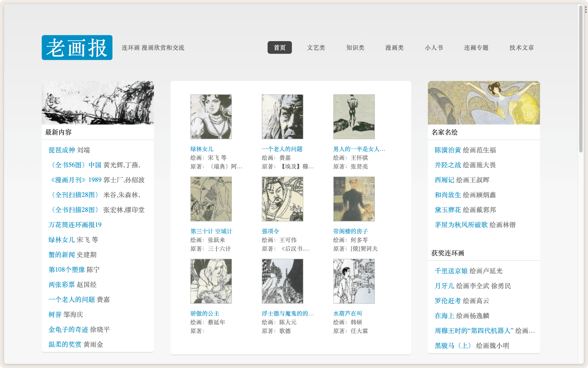Select the 连画专题 menu item
588x368 pixels.
(x=476, y=48)
